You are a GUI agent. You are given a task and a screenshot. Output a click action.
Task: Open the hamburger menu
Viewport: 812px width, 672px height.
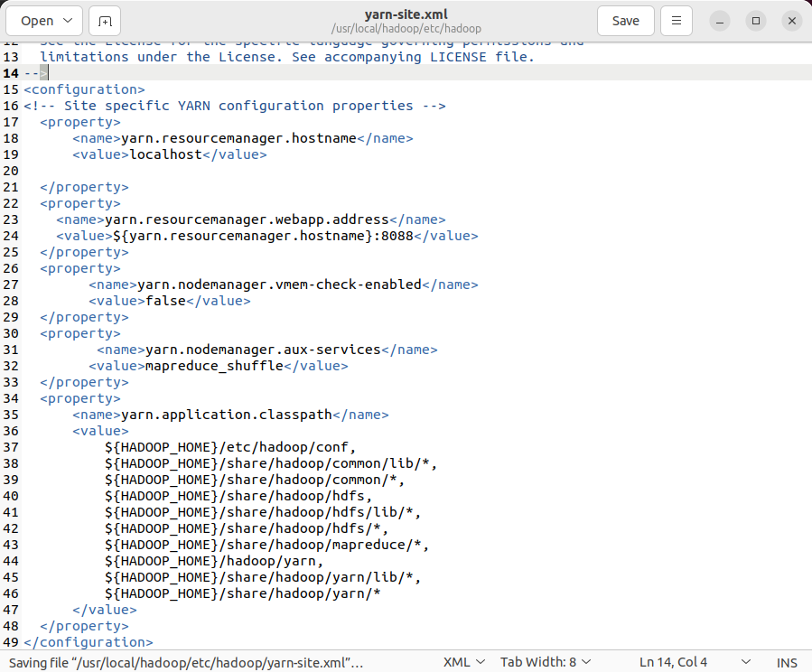(677, 21)
